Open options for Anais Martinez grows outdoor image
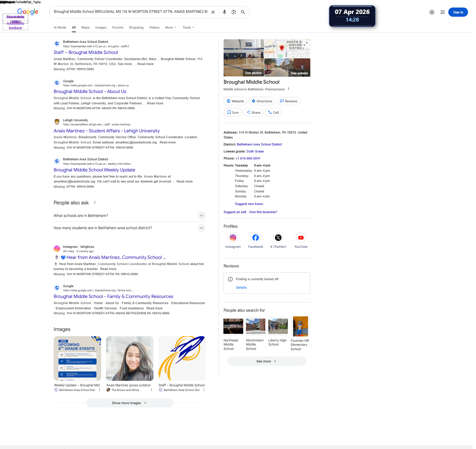476x449 pixels. [152, 390]
